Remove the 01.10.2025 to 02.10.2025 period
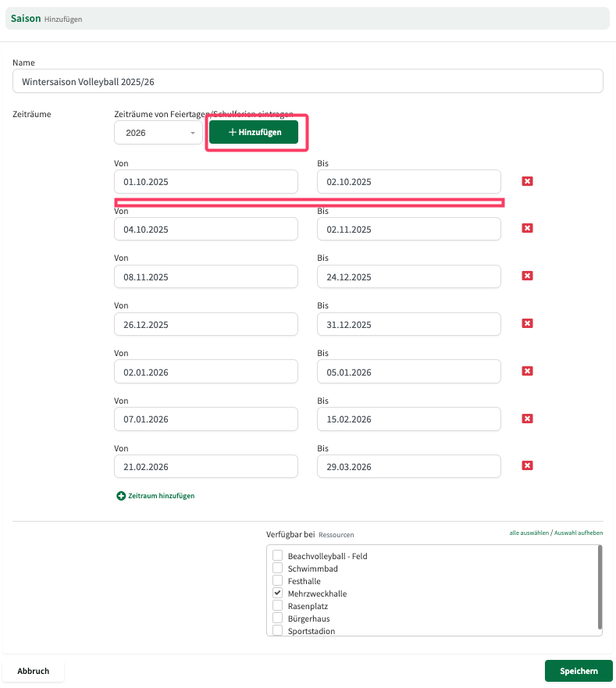The width and height of the screenshot is (616, 688). point(527,181)
